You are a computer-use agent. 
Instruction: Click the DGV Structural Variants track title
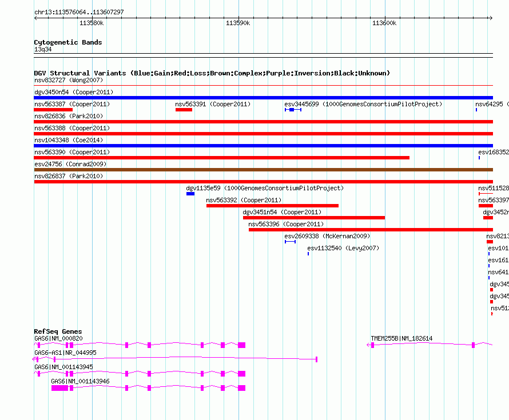coord(212,73)
